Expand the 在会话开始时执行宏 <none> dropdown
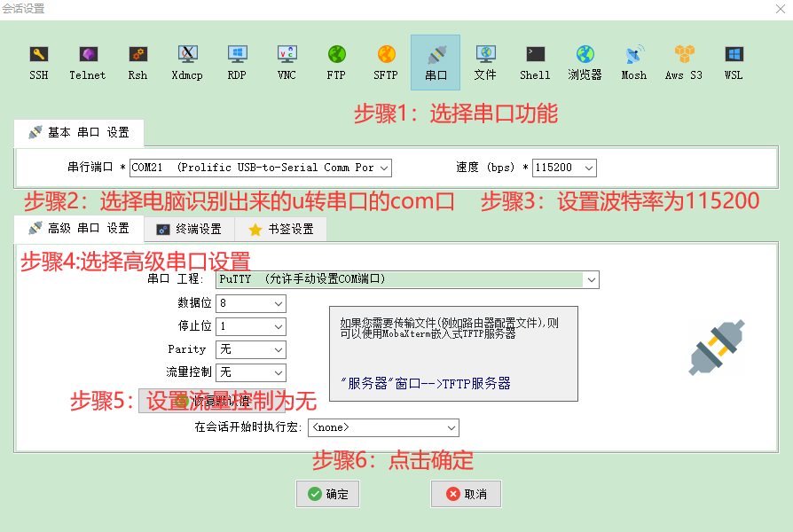The image size is (793, 532). coord(383,428)
